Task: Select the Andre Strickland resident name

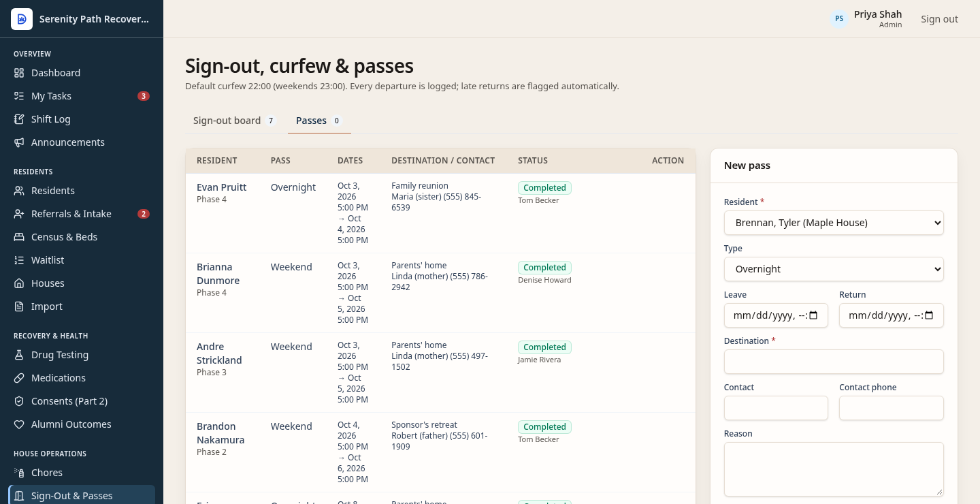Action: 219,353
